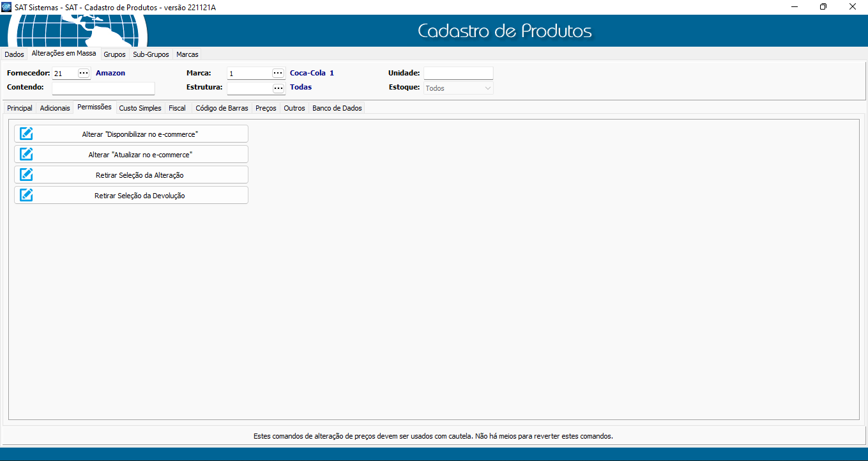Open the Preços sub-tab
The image size is (868, 461).
tap(266, 108)
